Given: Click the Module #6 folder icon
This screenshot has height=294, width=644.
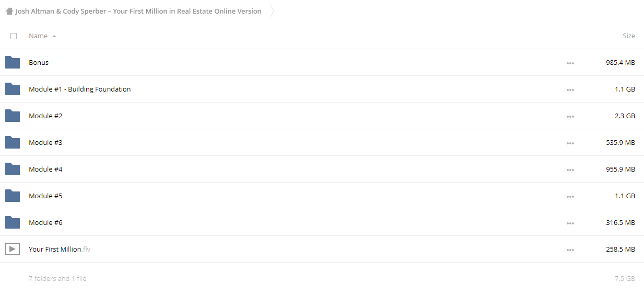Looking at the screenshot, I should pyautogui.click(x=13, y=223).
